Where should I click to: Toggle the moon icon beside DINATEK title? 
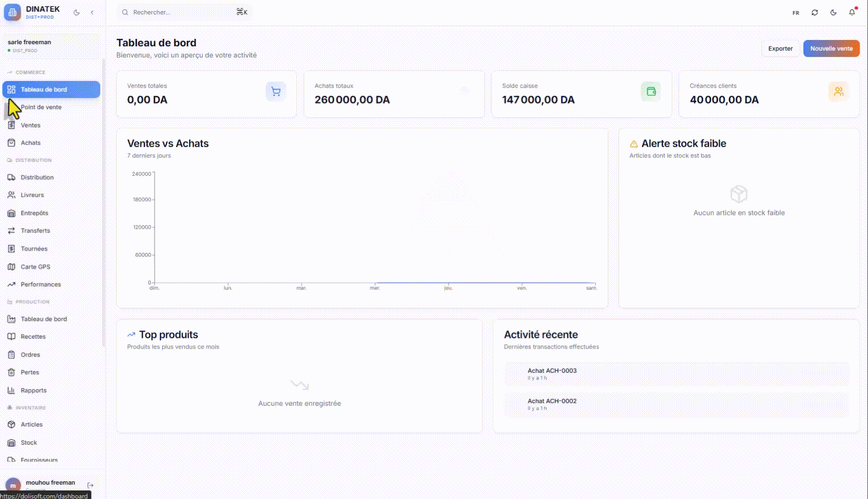(x=77, y=12)
